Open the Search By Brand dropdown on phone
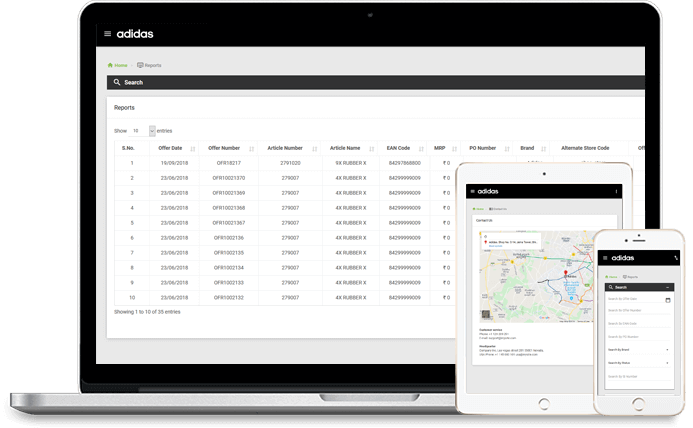Screen dimensions: 693x428 (638, 350)
